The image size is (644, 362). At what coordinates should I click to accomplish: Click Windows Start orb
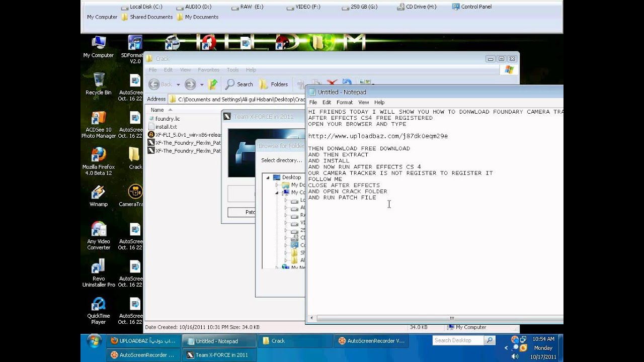click(94, 341)
